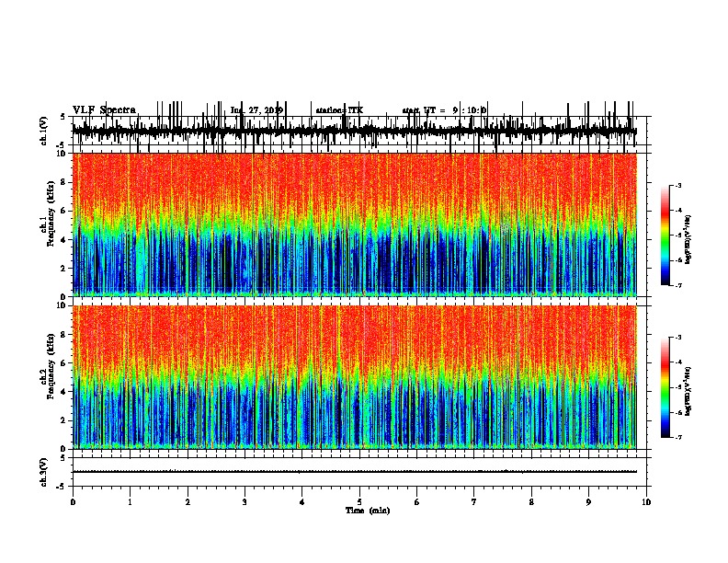
Task: Click the Time axis end tick label "10"
Action: (x=646, y=502)
